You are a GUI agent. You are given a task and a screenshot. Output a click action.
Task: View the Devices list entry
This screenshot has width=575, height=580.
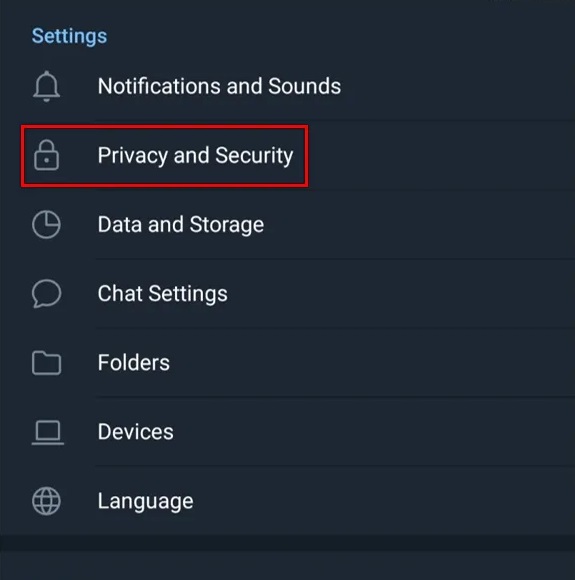coord(135,432)
